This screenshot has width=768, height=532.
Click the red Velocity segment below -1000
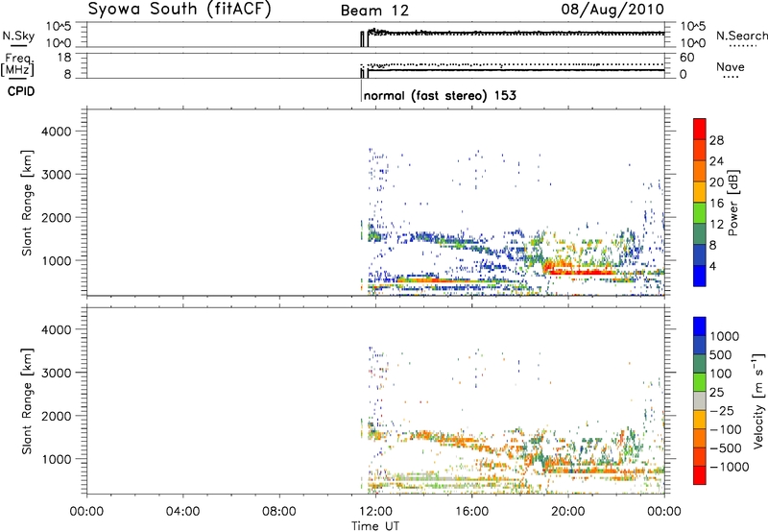(700, 475)
